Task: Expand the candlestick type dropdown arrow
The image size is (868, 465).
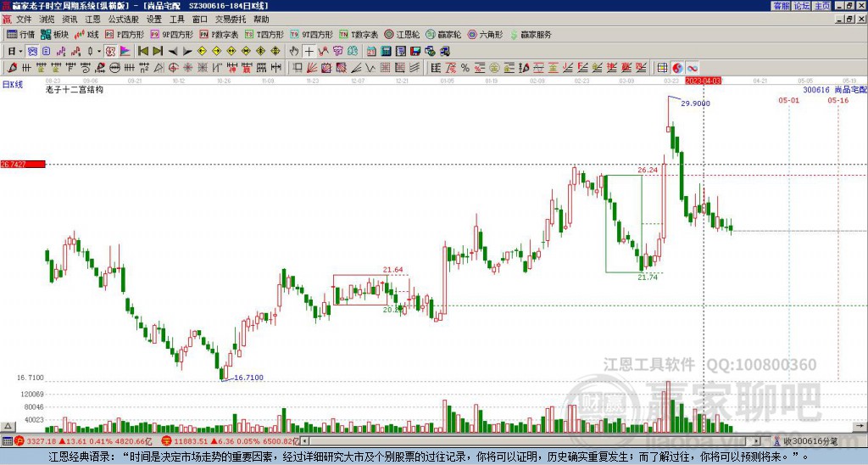Action: click(x=99, y=52)
